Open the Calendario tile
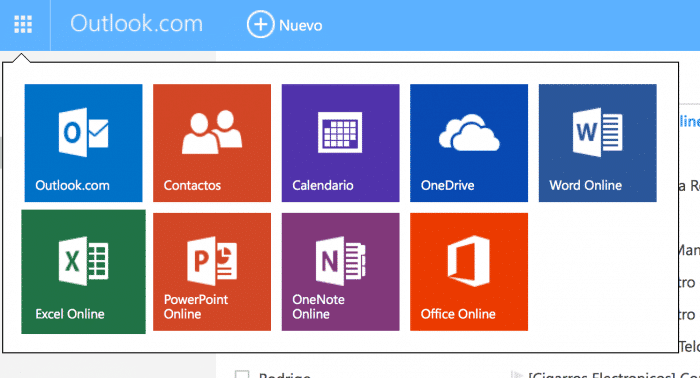 tap(341, 143)
